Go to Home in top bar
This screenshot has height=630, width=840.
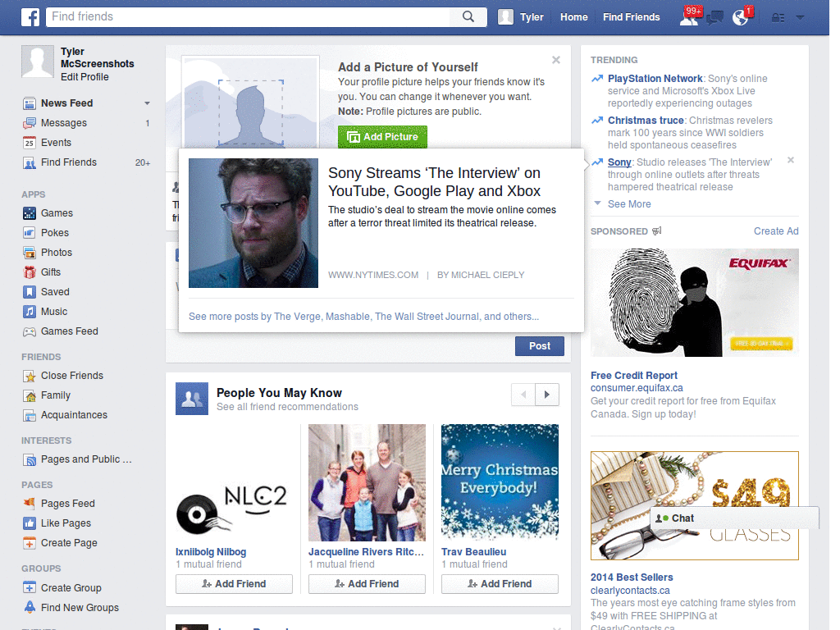[573, 17]
